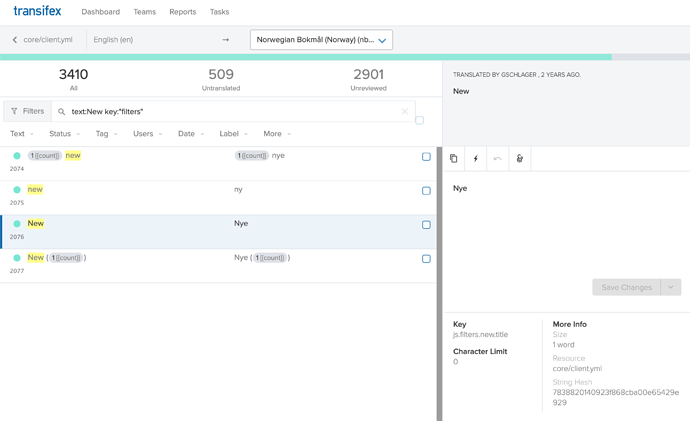
Task: Click the status dot for string 2077
Action: [17, 258]
